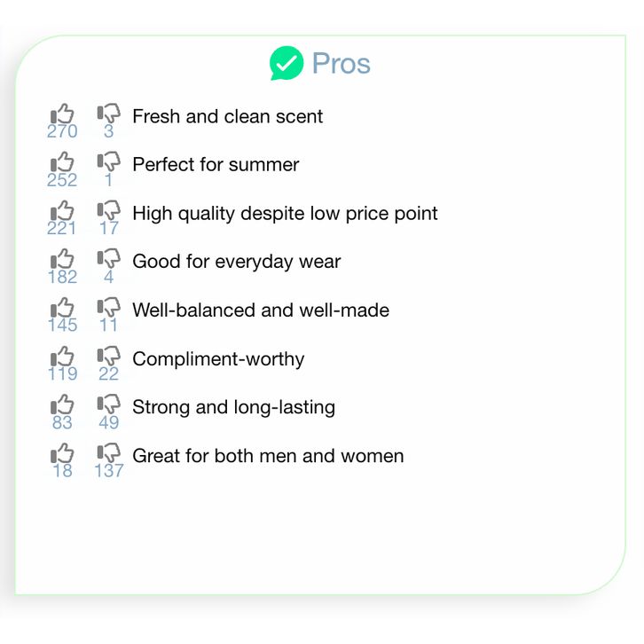Click the green checkmark Pros icon
644x644 pixels.
click(287, 63)
